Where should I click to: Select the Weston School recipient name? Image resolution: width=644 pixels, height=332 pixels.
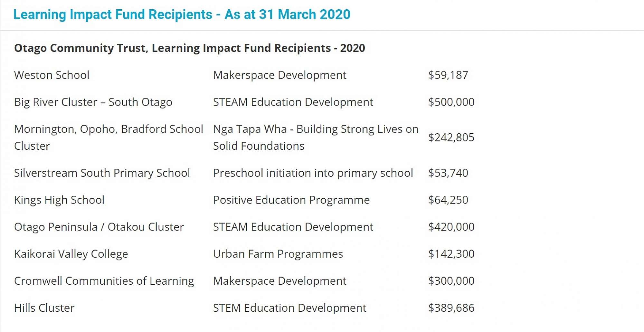click(x=52, y=75)
